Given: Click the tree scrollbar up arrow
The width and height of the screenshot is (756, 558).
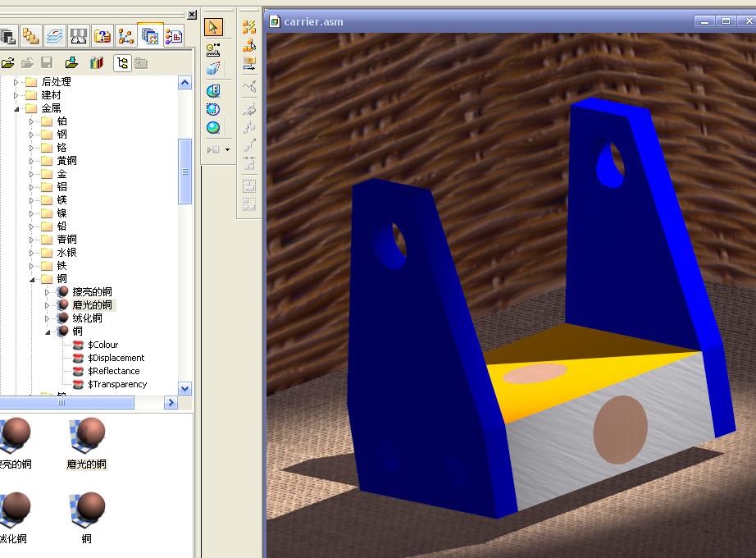Looking at the screenshot, I should pos(184,83).
